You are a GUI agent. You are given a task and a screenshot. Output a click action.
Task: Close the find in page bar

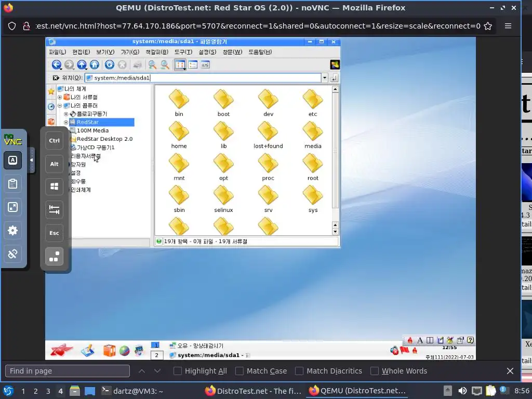(510, 371)
